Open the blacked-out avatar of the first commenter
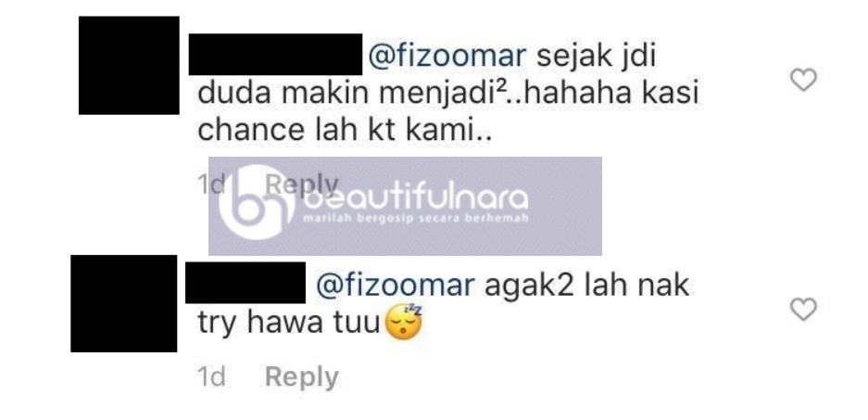 129,66
